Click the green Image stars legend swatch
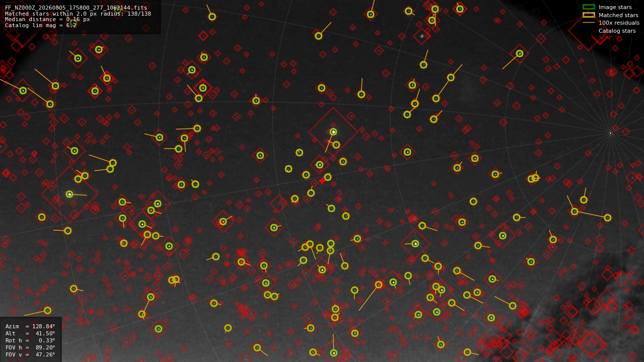 589,7
